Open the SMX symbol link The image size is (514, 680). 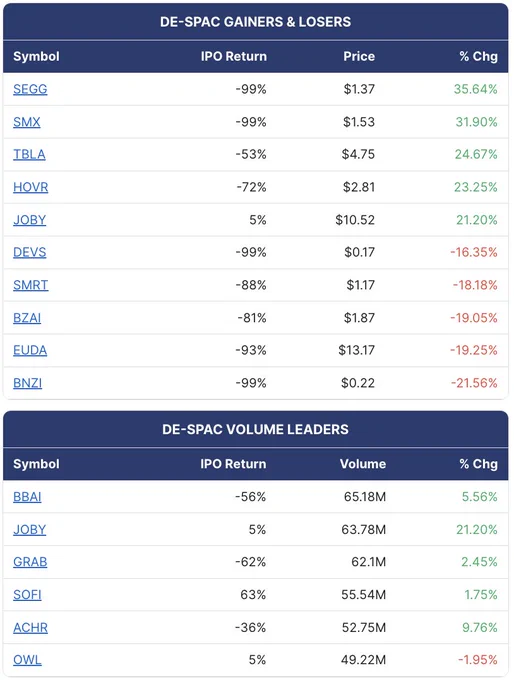click(26, 122)
